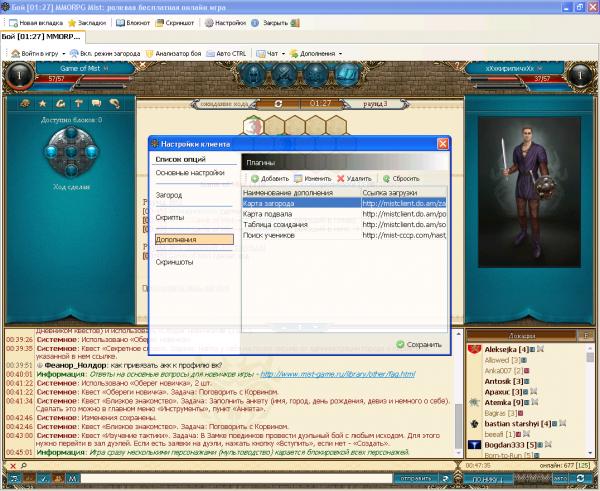This screenshot has height=491, width=600.
Task: Click Сбросить to reset plugins
Action: (401, 179)
